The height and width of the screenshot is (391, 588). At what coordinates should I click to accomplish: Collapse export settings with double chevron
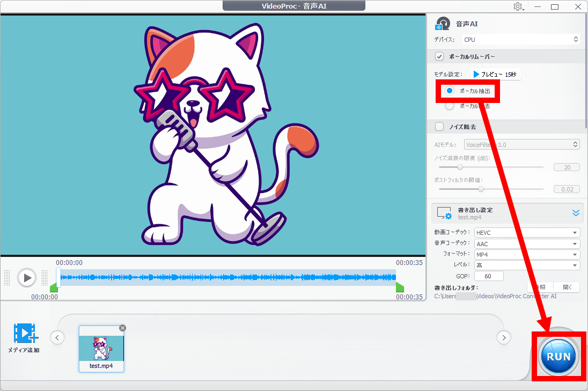(576, 213)
